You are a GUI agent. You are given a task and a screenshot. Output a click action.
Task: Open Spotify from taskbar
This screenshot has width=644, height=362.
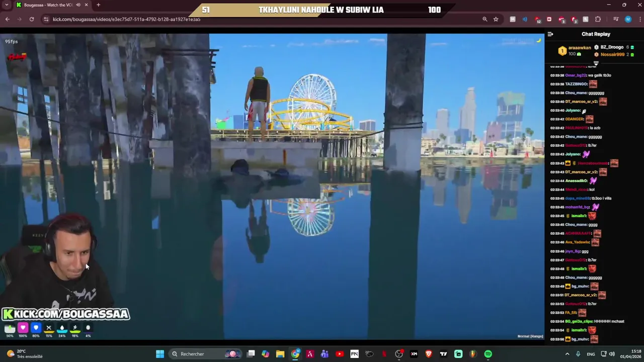click(x=488, y=354)
